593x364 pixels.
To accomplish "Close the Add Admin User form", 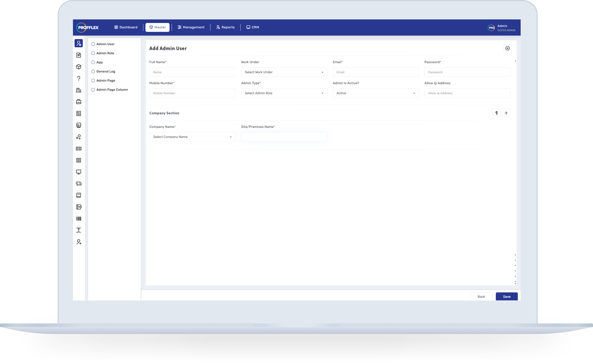I will tap(507, 48).
